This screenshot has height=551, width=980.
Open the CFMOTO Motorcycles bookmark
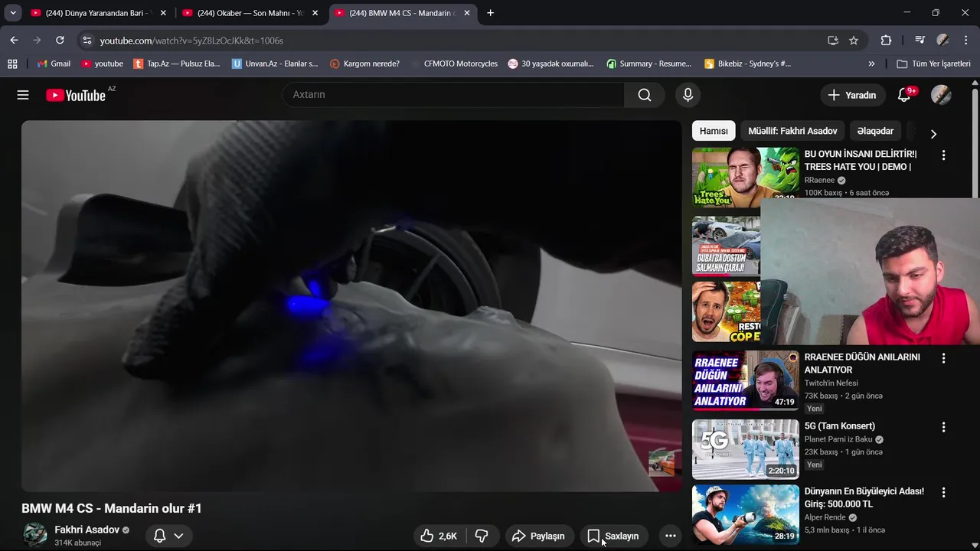coord(453,64)
